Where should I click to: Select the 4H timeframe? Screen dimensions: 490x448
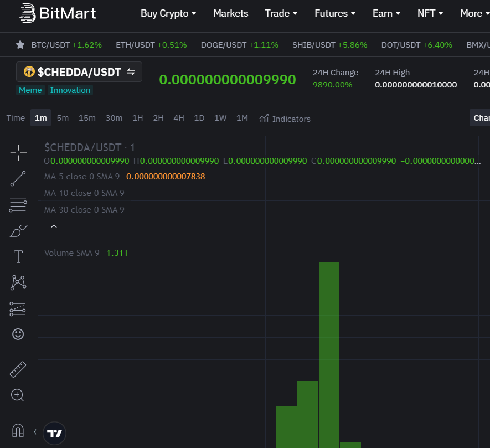coord(179,118)
